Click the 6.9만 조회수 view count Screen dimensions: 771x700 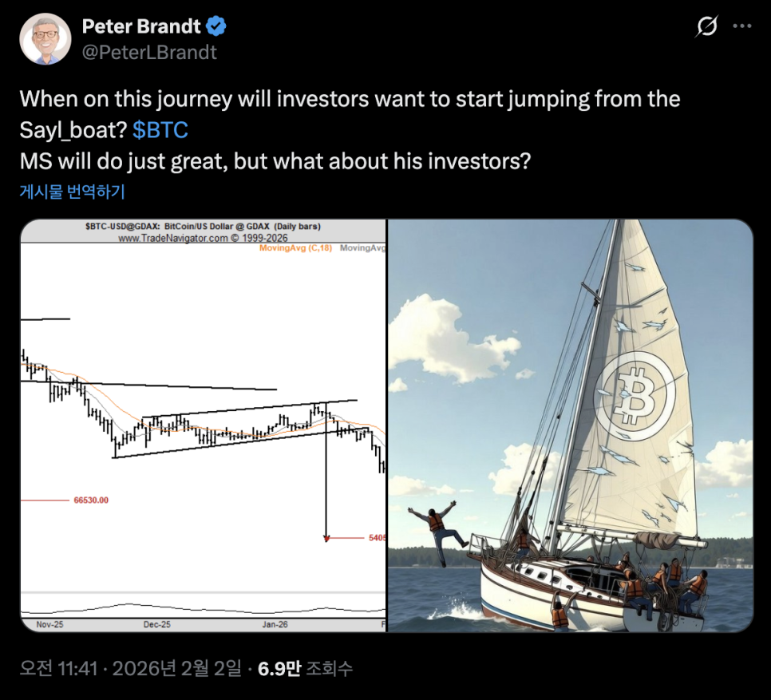pyautogui.click(x=305, y=668)
